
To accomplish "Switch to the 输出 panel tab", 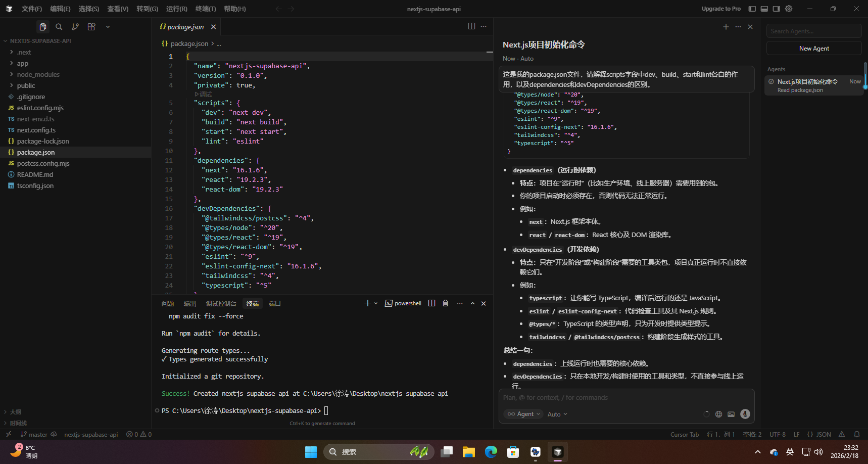I will pyautogui.click(x=190, y=303).
